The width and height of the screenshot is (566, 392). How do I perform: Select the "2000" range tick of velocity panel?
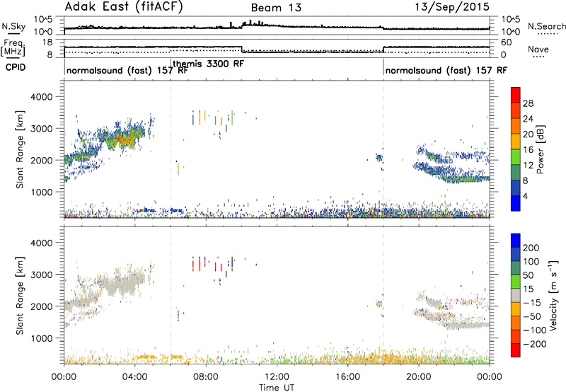[41, 306]
